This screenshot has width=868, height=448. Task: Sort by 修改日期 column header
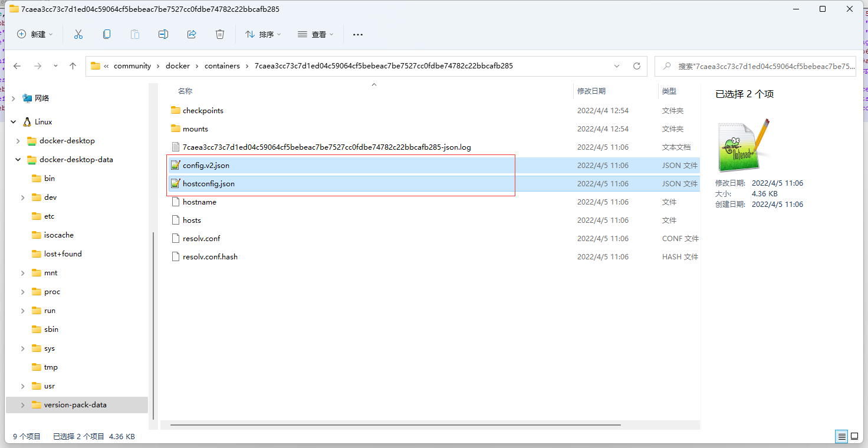591,91
